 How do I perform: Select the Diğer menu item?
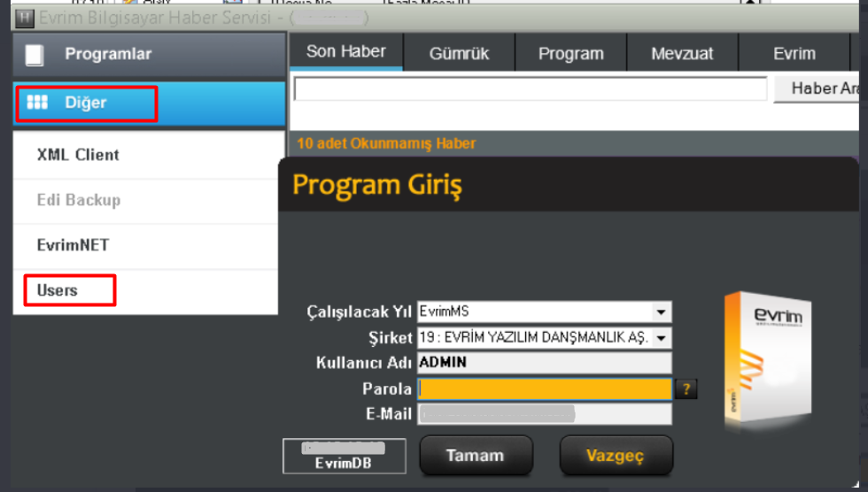point(149,104)
